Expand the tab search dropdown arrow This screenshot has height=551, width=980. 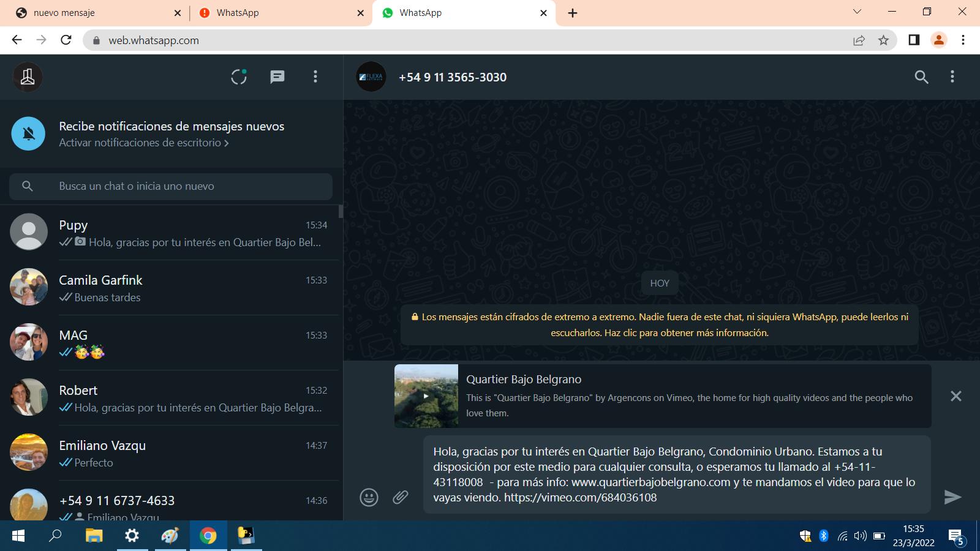[x=857, y=12]
